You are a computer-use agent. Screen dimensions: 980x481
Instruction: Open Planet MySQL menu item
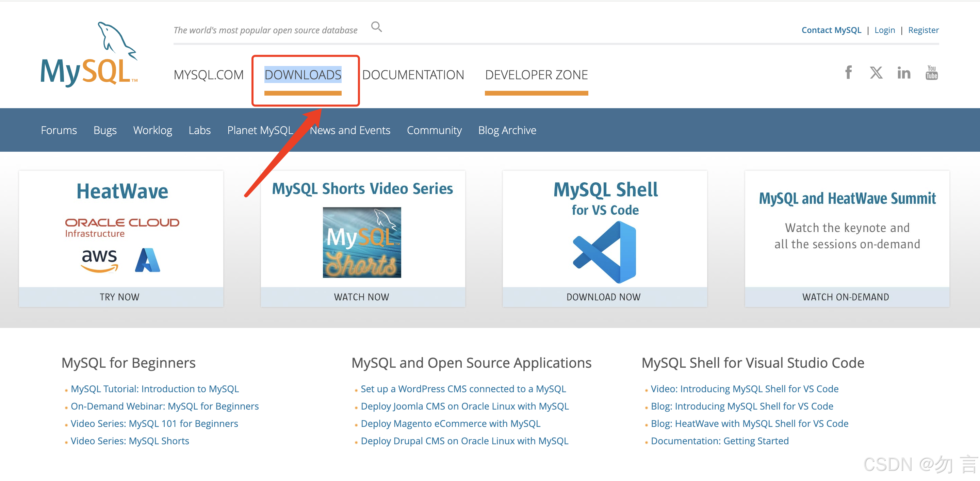[260, 130]
